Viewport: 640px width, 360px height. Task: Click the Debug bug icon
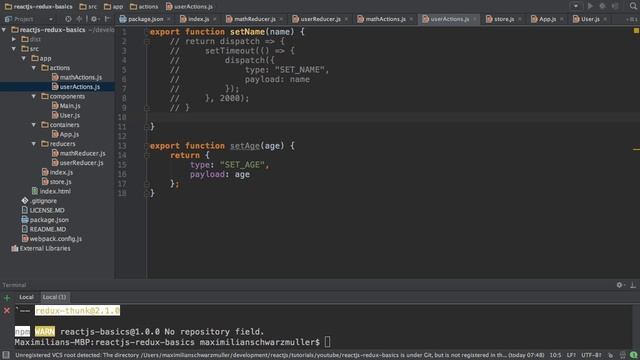602,6
